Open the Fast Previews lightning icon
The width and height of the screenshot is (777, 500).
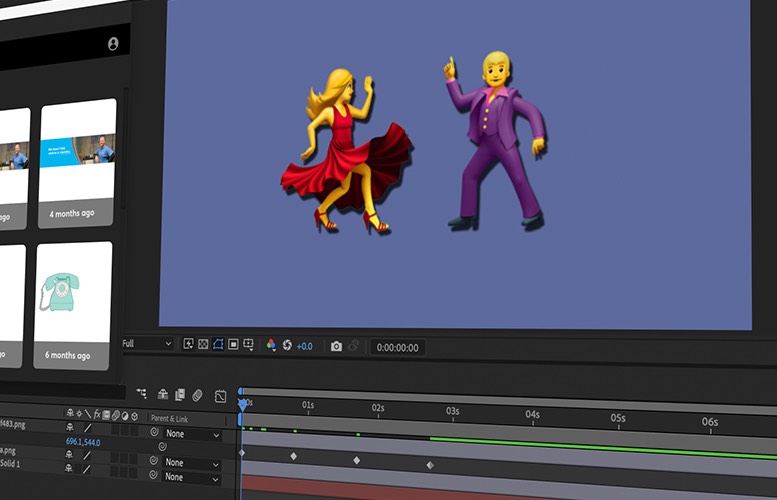188,343
